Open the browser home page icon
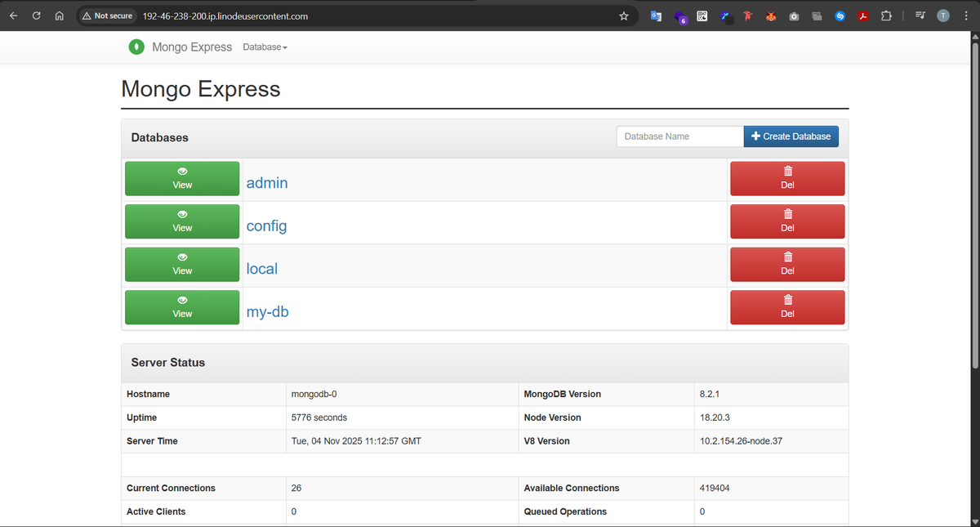 (59, 16)
